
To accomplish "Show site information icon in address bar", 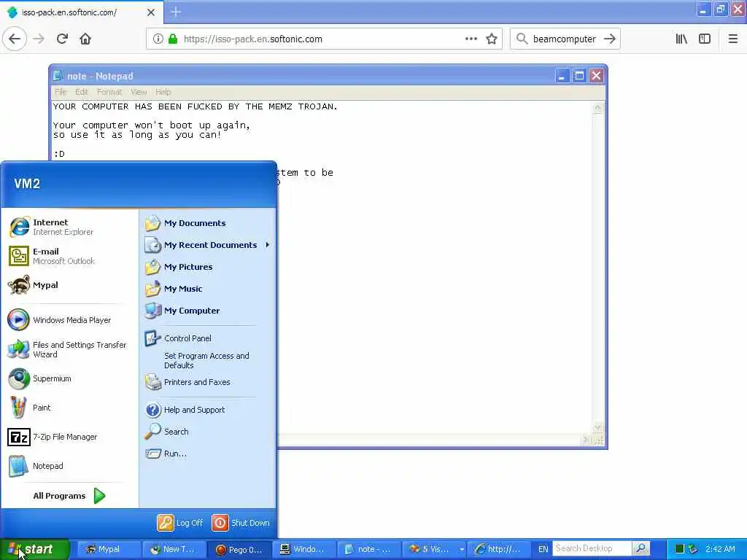I will click(158, 39).
